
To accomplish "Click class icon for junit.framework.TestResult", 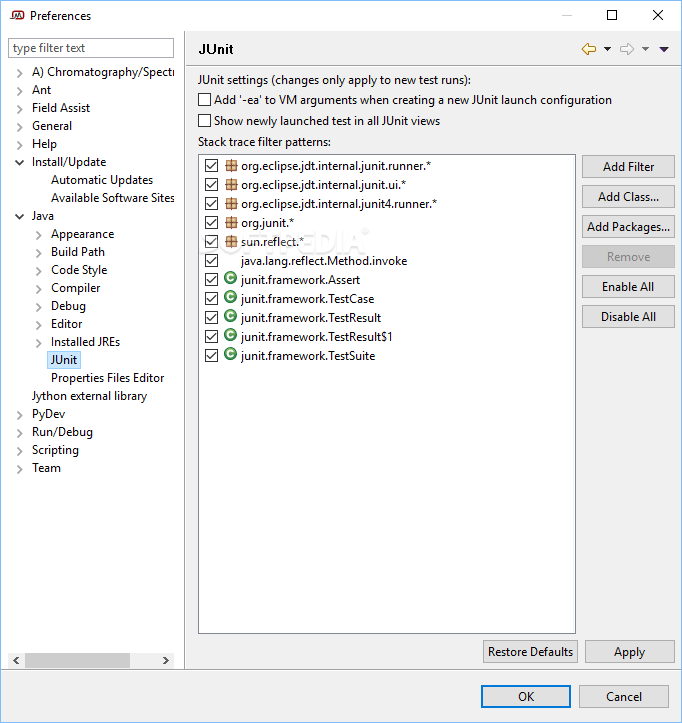I will click(230, 316).
